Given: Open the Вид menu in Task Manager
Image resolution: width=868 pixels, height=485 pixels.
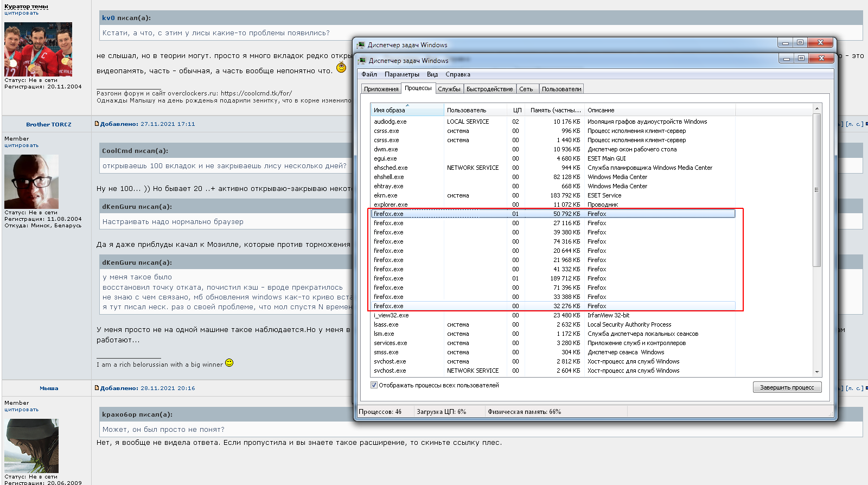Looking at the screenshot, I should [432, 74].
